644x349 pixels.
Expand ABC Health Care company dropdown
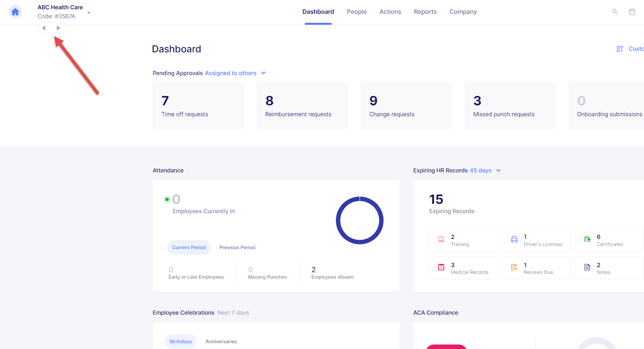click(89, 13)
